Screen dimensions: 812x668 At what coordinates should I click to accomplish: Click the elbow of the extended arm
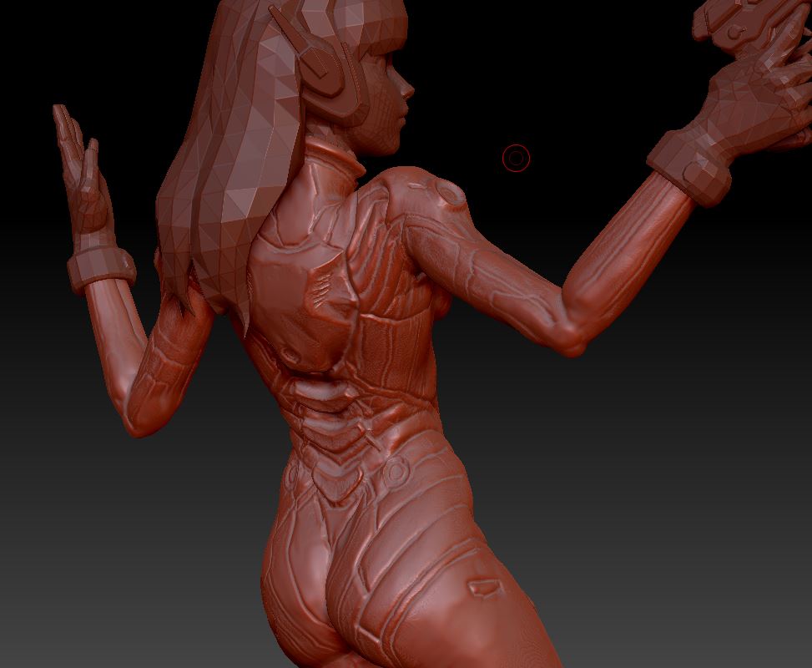(x=572, y=331)
